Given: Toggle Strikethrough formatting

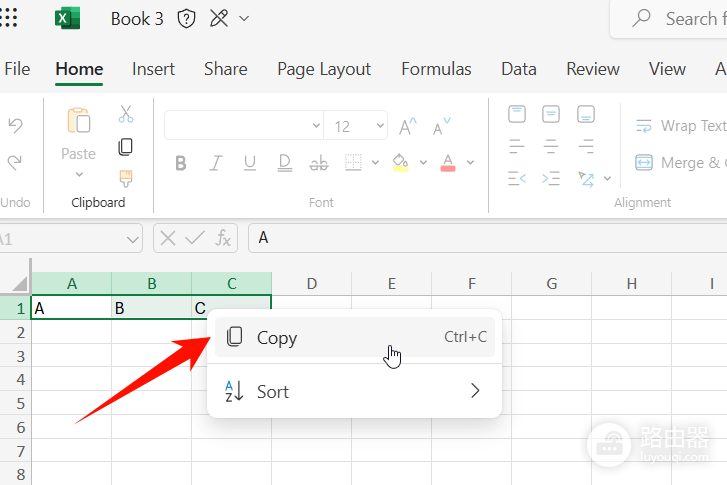Looking at the screenshot, I should 319,163.
